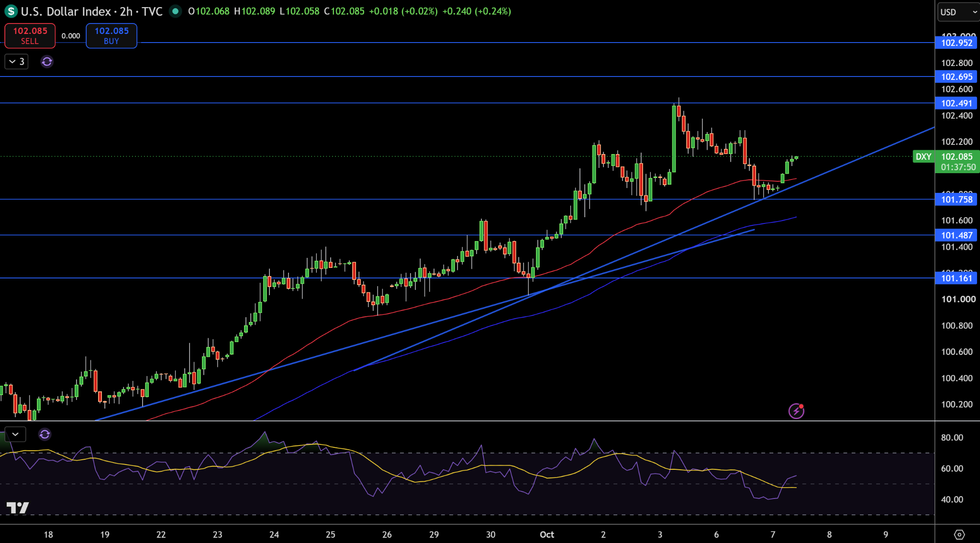Image resolution: width=980 pixels, height=543 pixels.
Task: Select the 102.491 price level label
Action: point(957,103)
